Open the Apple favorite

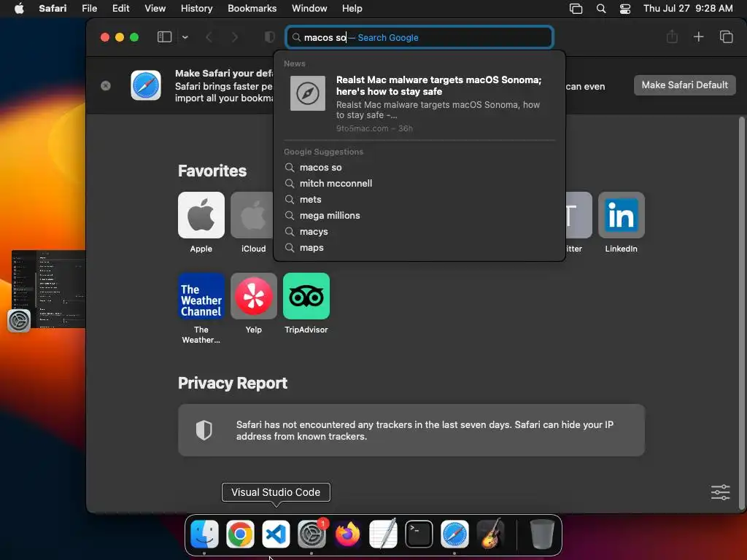(201, 215)
